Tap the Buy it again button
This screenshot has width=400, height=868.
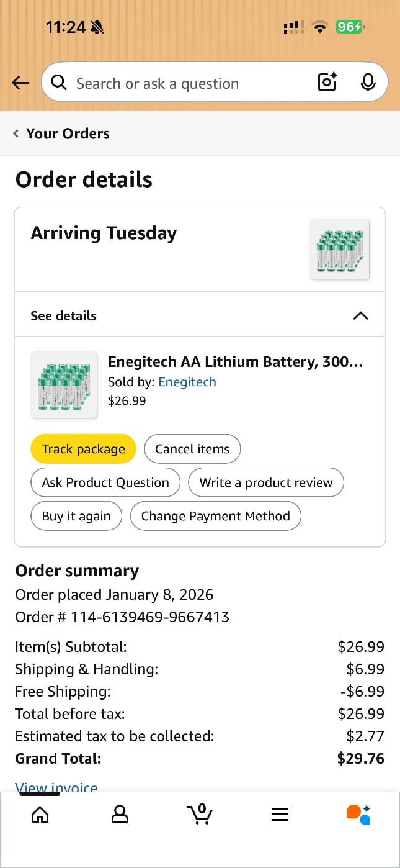coord(76,516)
